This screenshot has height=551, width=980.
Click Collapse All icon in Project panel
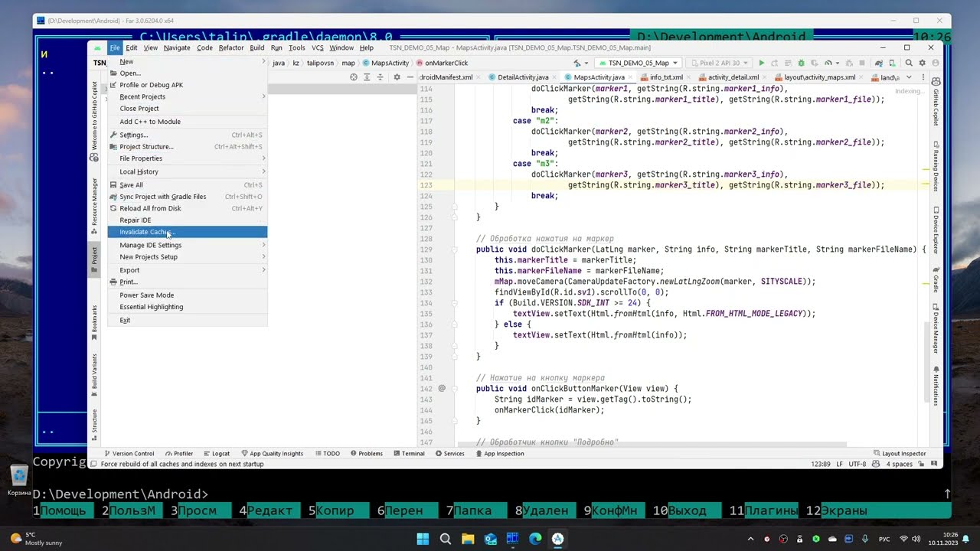coord(380,77)
